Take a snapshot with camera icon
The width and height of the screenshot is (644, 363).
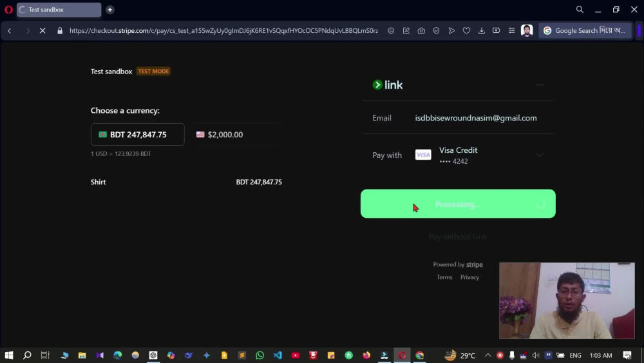click(x=421, y=30)
